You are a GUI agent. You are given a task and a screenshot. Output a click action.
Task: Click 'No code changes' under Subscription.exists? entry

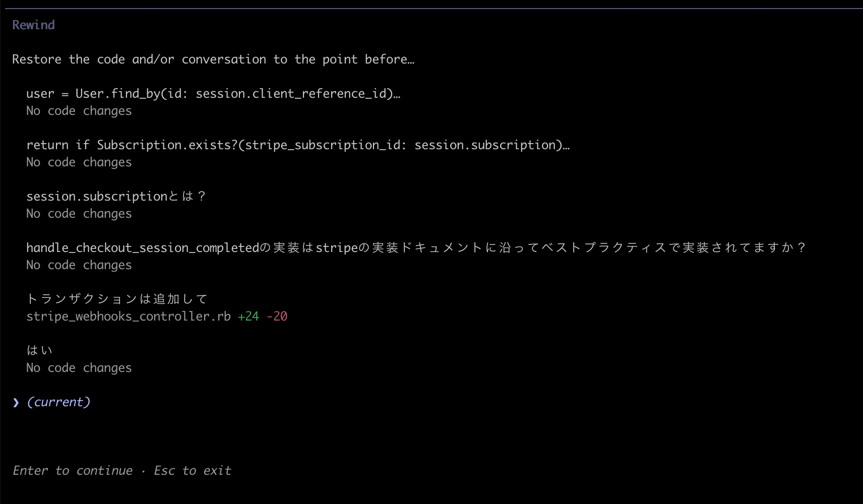point(79,162)
